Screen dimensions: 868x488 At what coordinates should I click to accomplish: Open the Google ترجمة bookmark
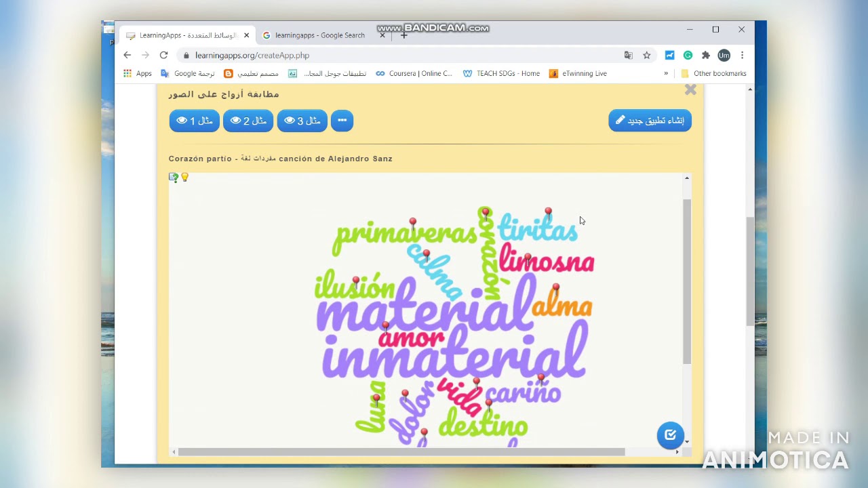pos(187,73)
